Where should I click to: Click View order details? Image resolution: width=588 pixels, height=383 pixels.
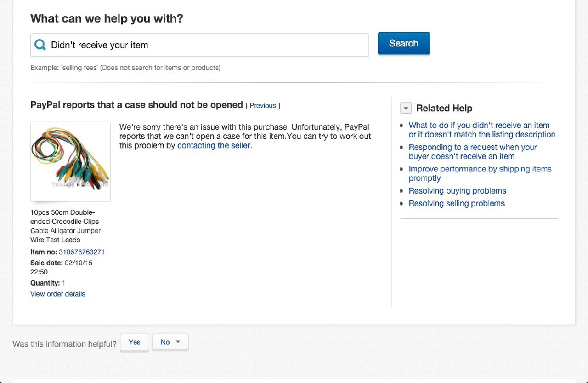click(58, 294)
